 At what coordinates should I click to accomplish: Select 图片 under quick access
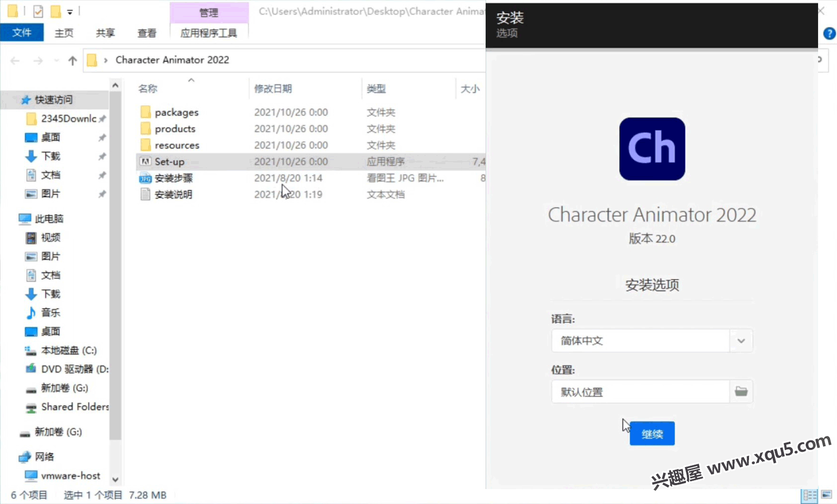click(51, 194)
